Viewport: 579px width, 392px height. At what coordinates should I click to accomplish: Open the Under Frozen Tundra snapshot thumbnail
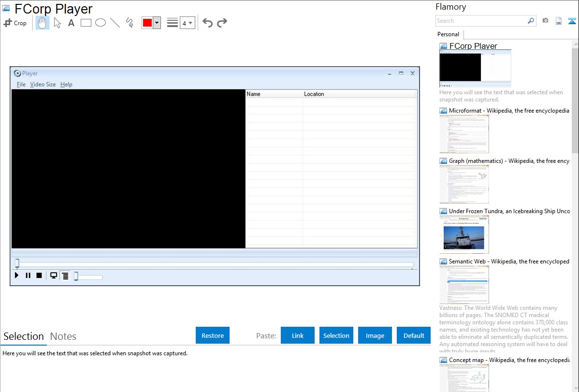click(464, 234)
